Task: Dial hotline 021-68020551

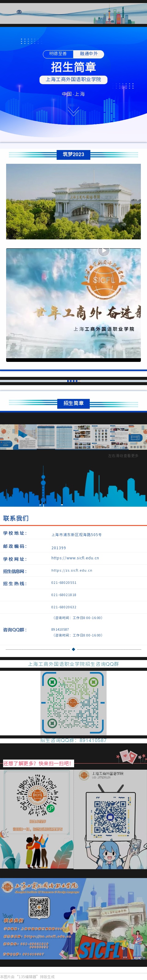Action: point(64,582)
